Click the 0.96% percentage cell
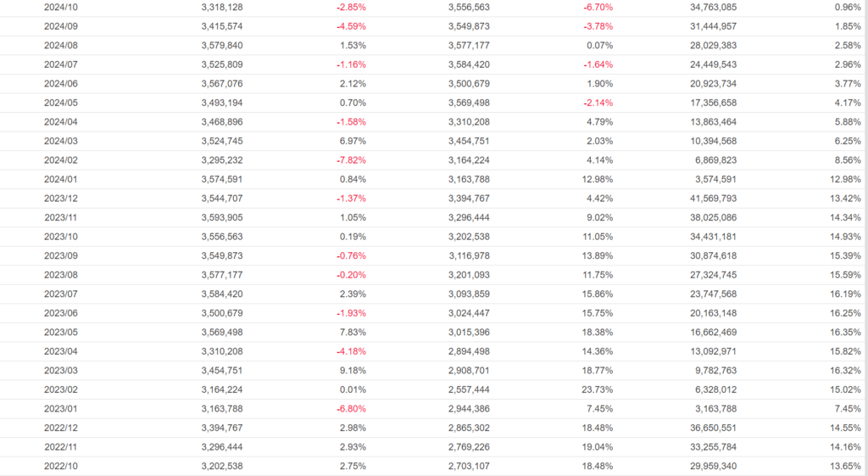 pos(847,7)
